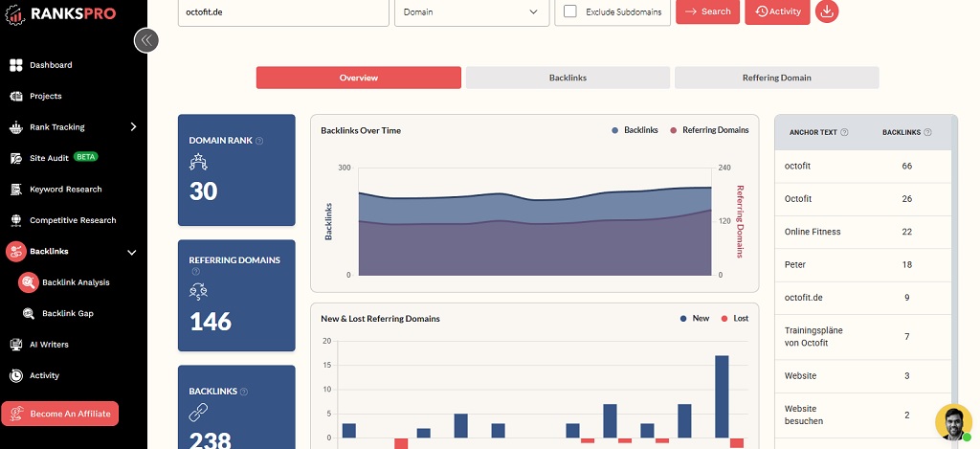980x449 pixels.
Task: Switch to the Overview tab
Action: [x=359, y=78]
